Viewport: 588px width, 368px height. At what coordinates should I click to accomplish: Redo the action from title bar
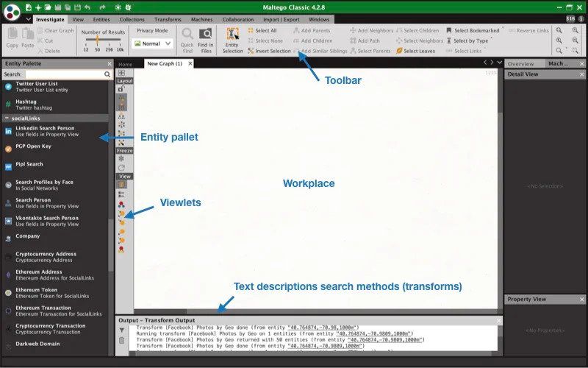102,7
